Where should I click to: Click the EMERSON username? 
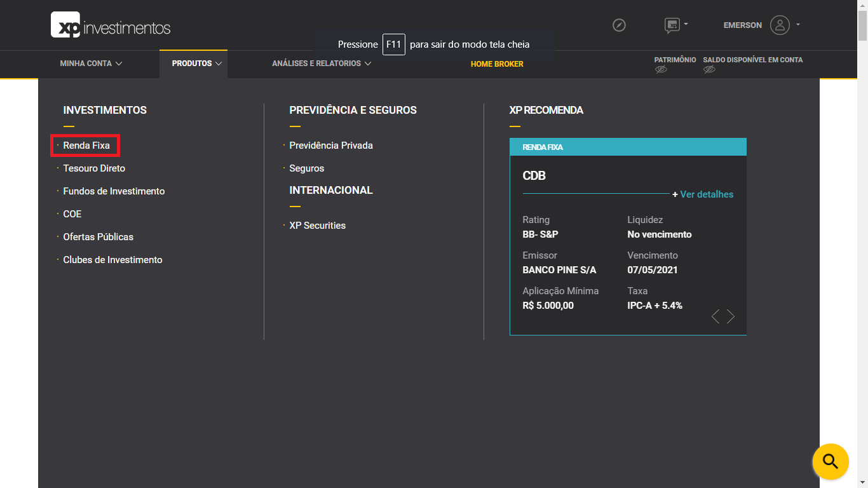743,25
